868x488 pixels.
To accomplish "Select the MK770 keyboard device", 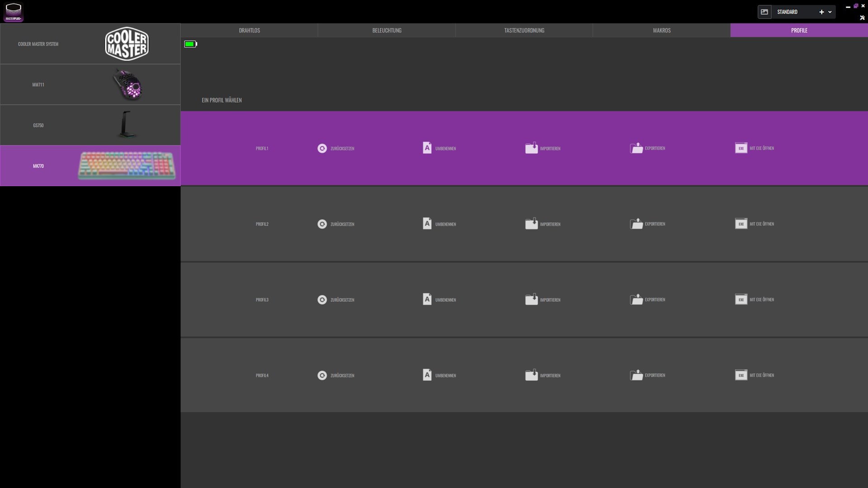I will pyautogui.click(x=90, y=166).
